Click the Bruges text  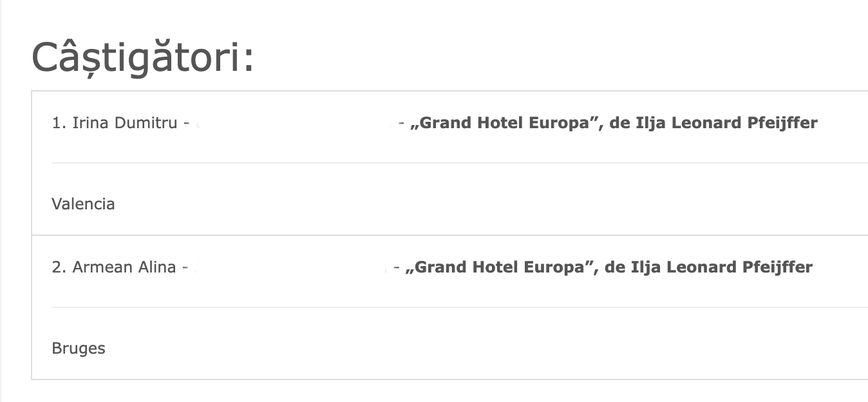point(78,349)
